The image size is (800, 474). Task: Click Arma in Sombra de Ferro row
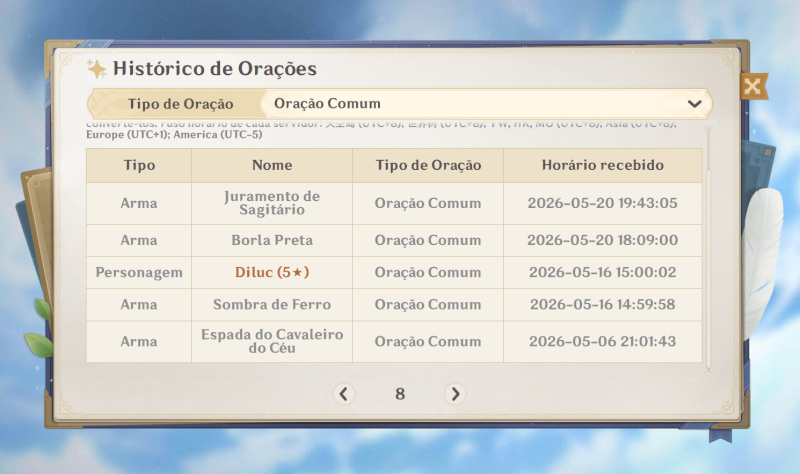pos(139,305)
